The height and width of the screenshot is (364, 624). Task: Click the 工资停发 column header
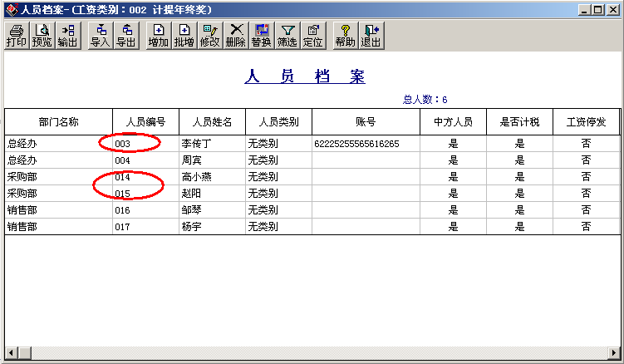click(x=586, y=122)
